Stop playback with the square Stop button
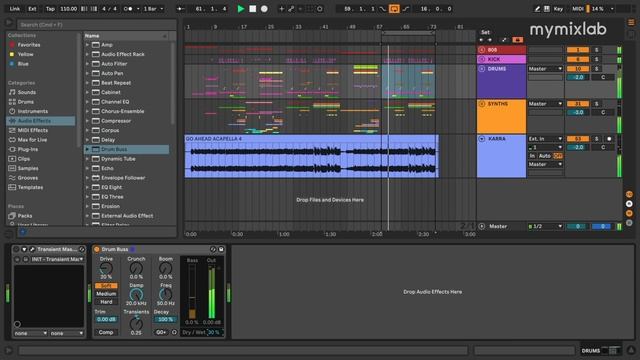The width and height of the screenshot is (640, 360). click(253, 9)
